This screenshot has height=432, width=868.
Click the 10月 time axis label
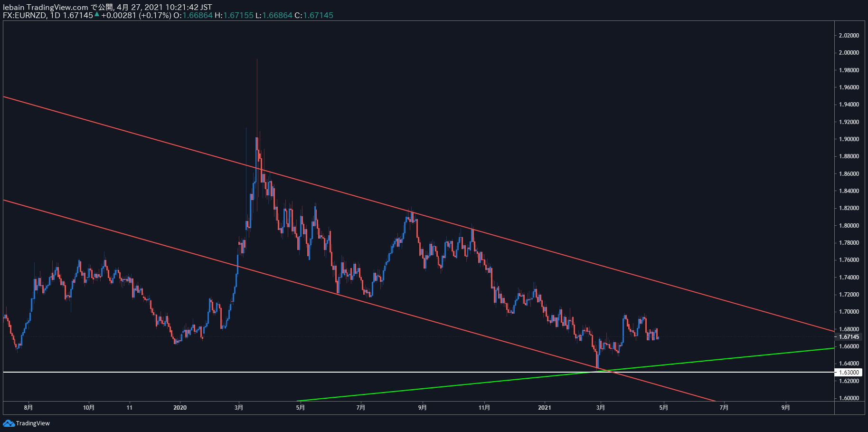89,407
